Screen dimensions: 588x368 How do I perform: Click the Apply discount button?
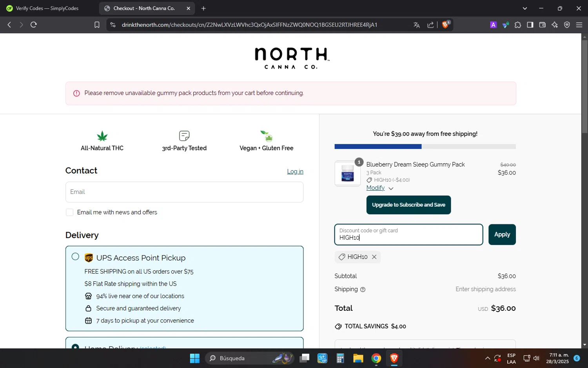(502, 235)
